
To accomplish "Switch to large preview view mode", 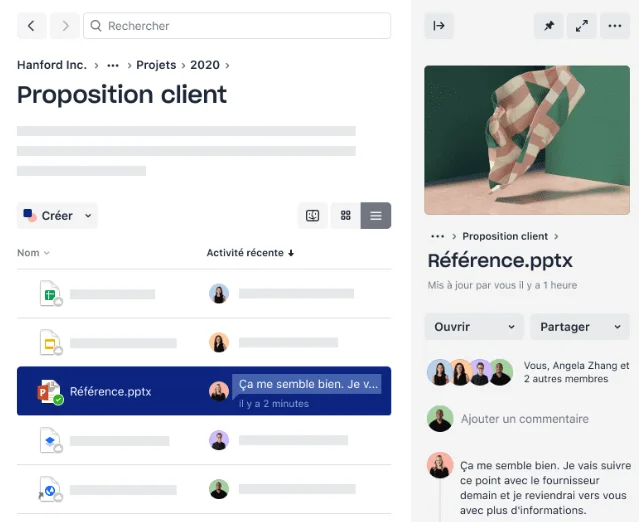I will (x=313, y=216).
